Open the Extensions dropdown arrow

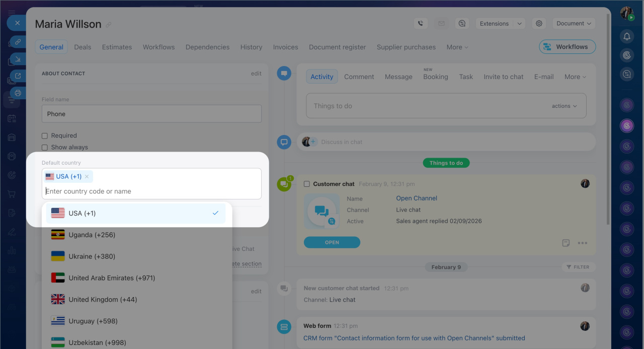point(520,24)
